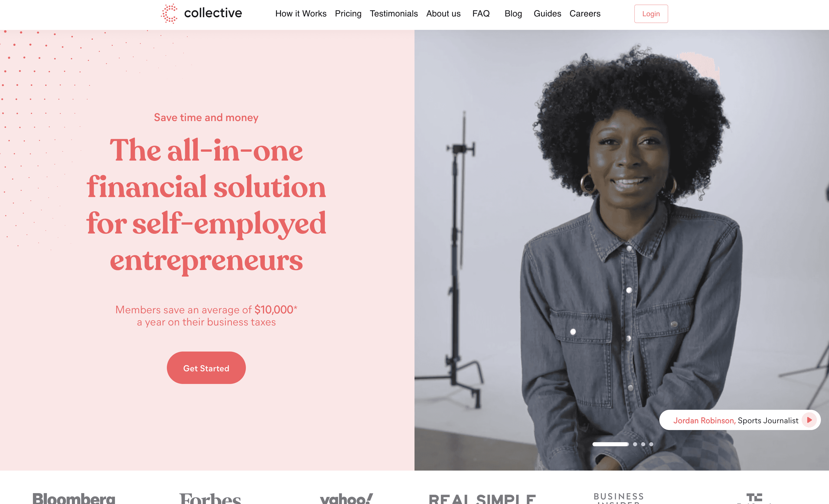Screen dimensions: 829x504
Task: Visit the About us page
Action: (443, 13)
